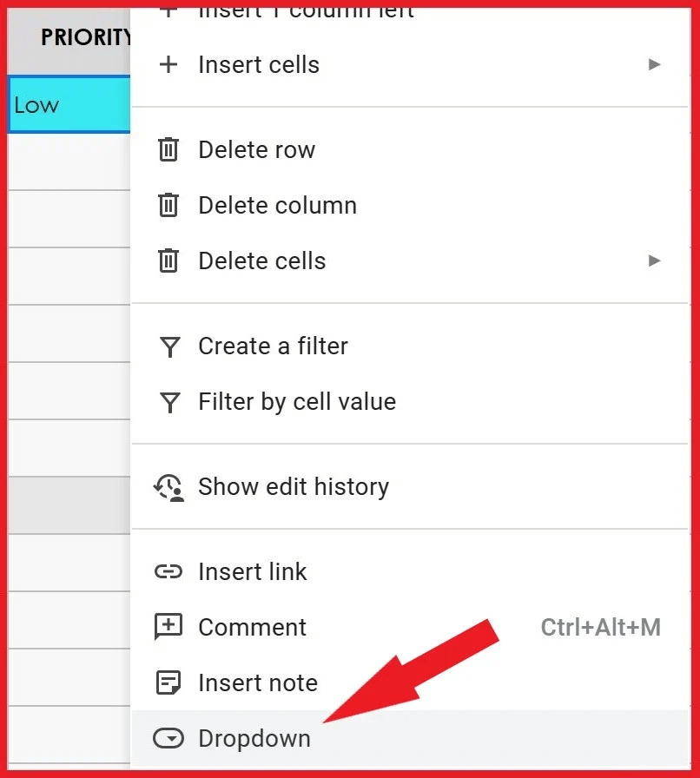Click the note icon beside Insert note
The height and width of the screenshot is (778, 700).
point(168,683)
